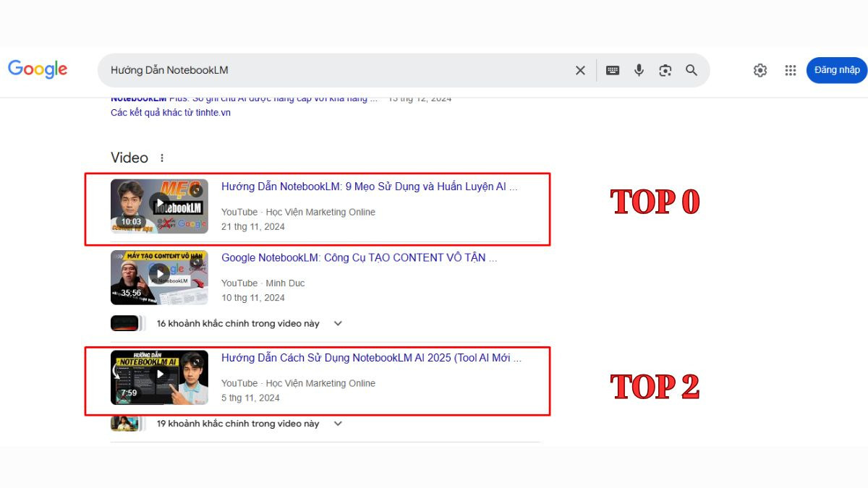Click the Google logo
Screen dimensions: 868x488
pos(38,69)
